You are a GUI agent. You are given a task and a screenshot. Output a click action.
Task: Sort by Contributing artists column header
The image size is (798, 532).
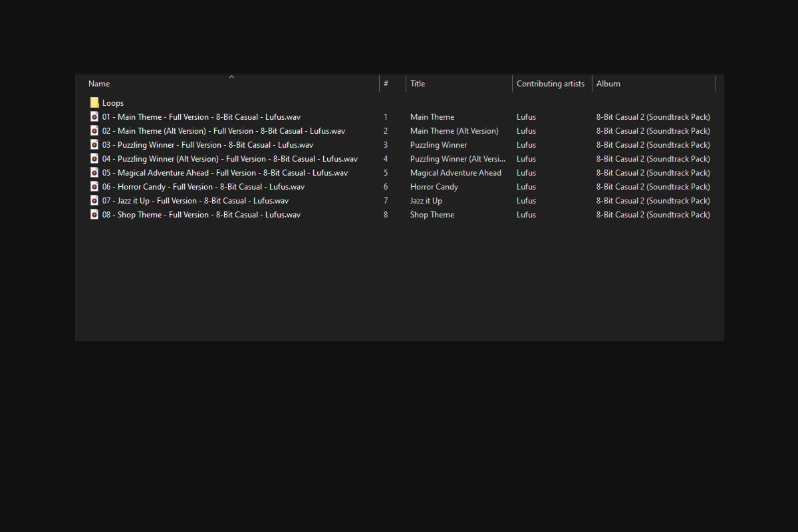550,84
